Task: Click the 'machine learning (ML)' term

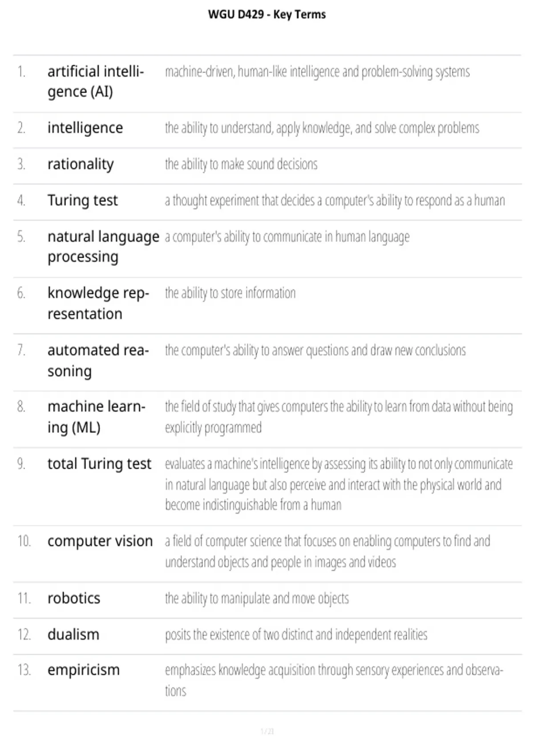Action: 97,417
